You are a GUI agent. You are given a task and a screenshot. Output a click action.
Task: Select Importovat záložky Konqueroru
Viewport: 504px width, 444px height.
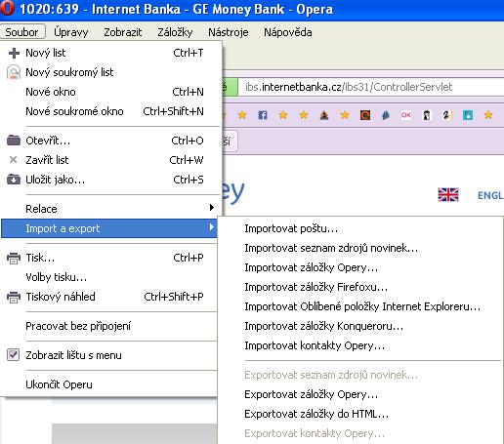360,326
